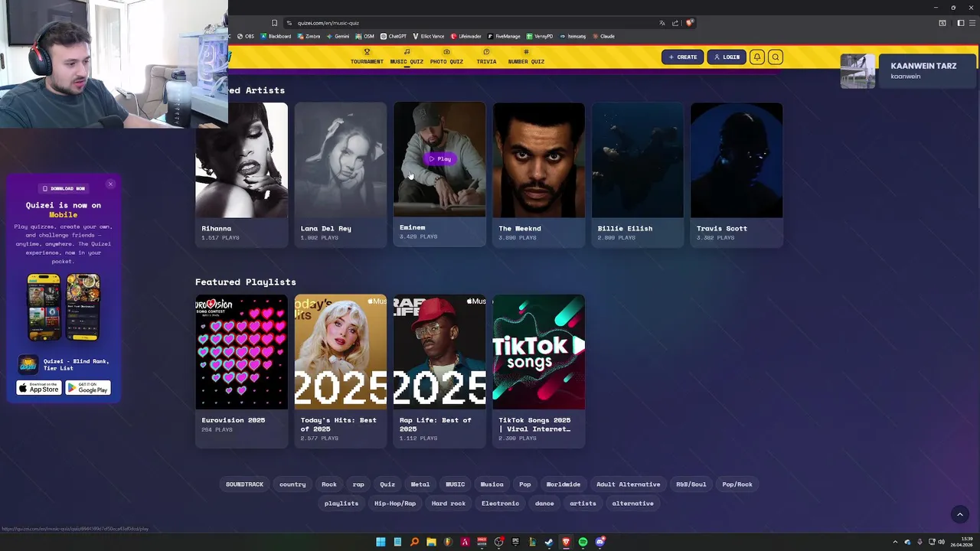
Task: Open the FiveManage bookmark
Action: pos(504,36)
